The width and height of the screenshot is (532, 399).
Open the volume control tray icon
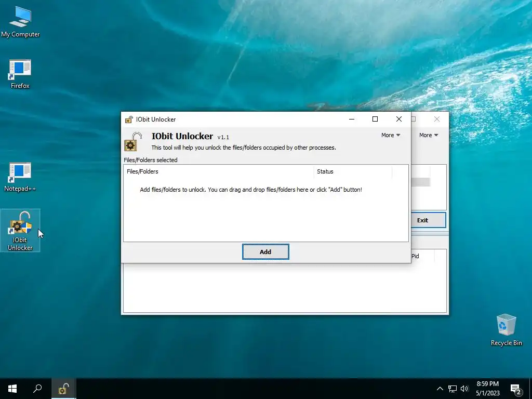pos(464,389)
